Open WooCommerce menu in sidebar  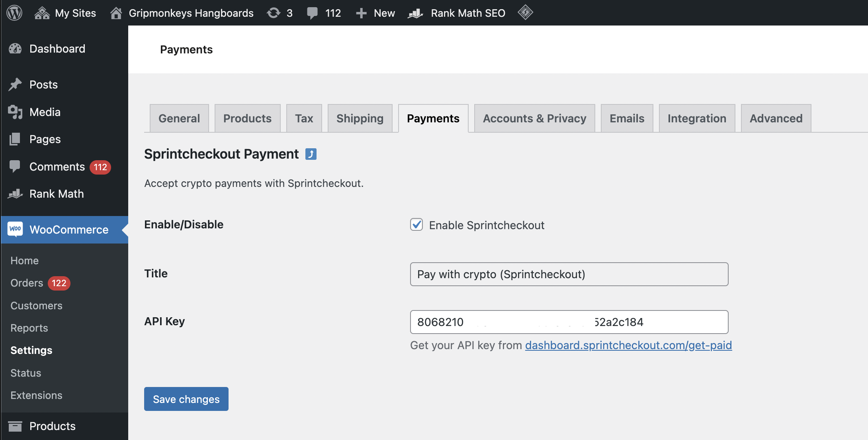click(69, 230)
